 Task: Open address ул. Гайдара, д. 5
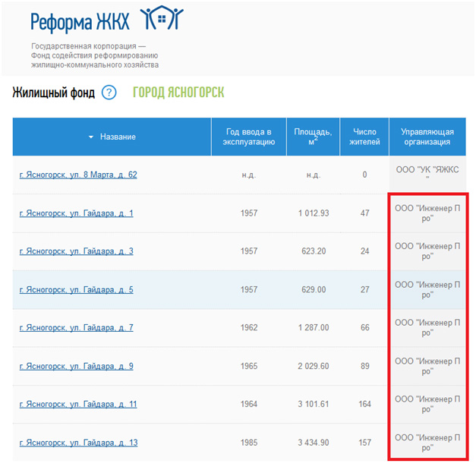tap(76, 289)
